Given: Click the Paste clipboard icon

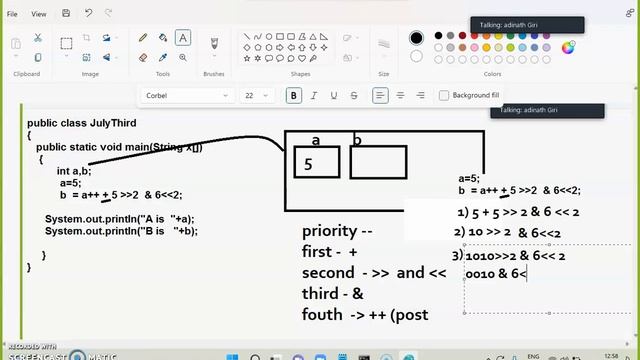Looking at the screenshot, I should [16, 43].
